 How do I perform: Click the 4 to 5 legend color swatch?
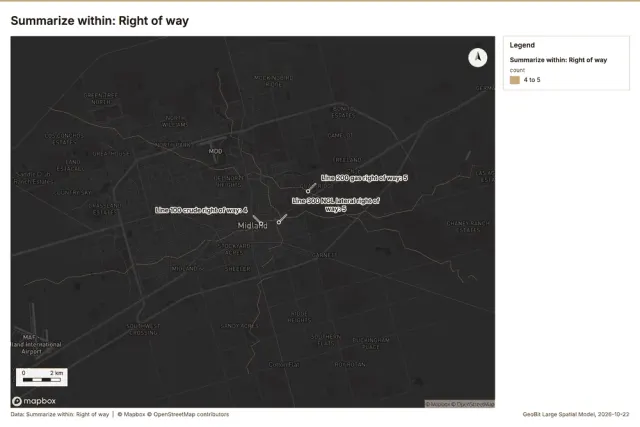515,80
